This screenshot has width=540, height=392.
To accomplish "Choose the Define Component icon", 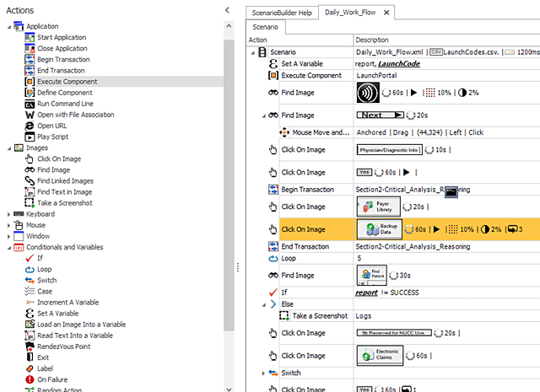I will pos(30,92).
